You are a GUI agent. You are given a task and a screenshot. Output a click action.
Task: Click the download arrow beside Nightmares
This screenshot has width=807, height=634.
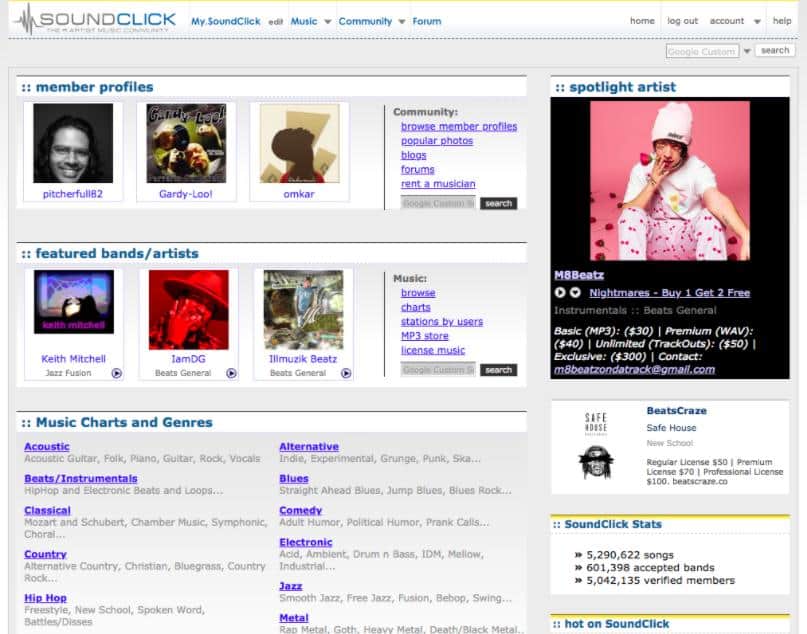coord(575,293)
